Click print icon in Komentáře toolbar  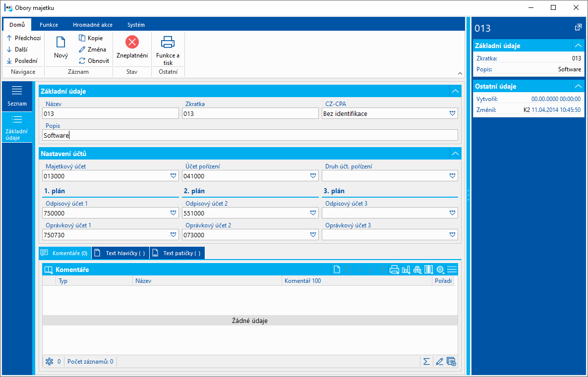click(x=394, y=269)
